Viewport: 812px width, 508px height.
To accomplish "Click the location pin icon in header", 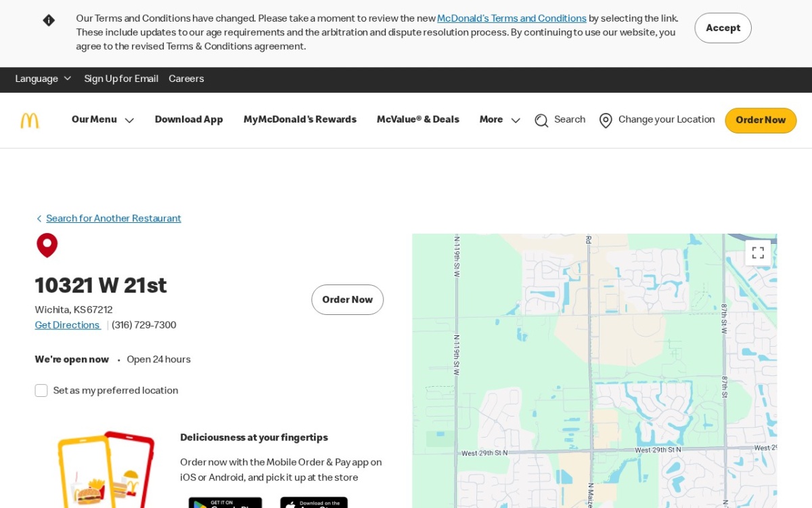I will pos(606,121).
